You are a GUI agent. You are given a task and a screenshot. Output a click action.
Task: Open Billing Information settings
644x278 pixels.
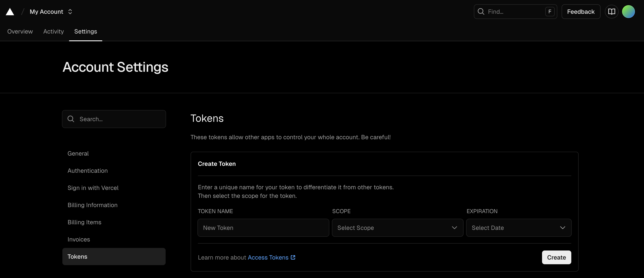click(x=92, y=205)
